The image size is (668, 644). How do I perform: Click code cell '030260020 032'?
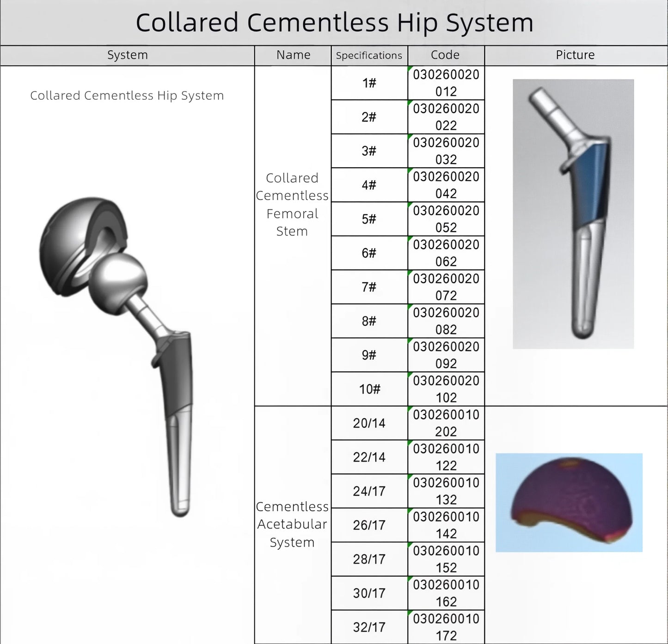tap(446, 151)
